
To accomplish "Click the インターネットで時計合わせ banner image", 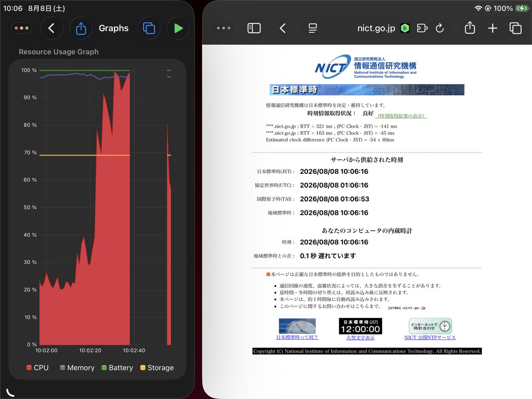I will (x=430, y=326).
